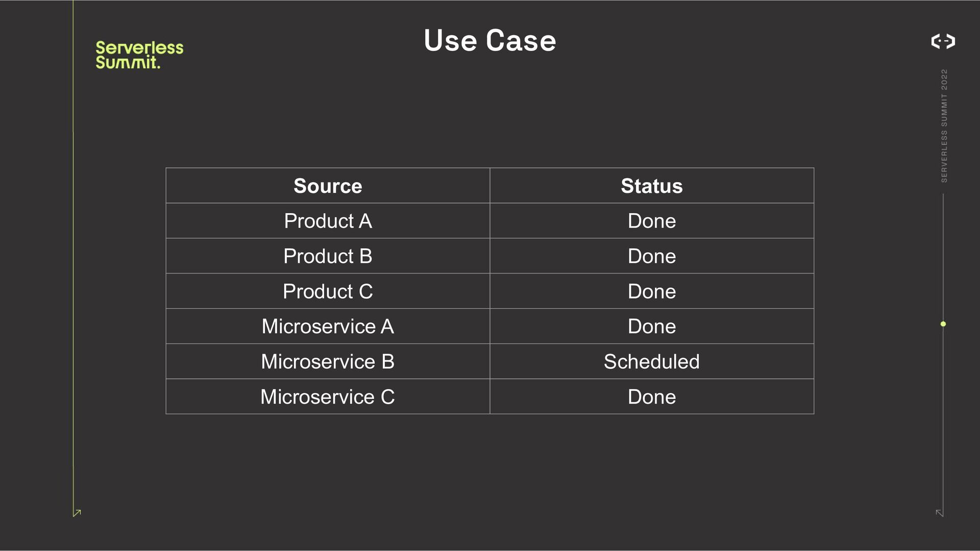The width and height of the screenshot is (980, 551).
Task: Click the green dot progress marker
Action: (x=943, y=324)
